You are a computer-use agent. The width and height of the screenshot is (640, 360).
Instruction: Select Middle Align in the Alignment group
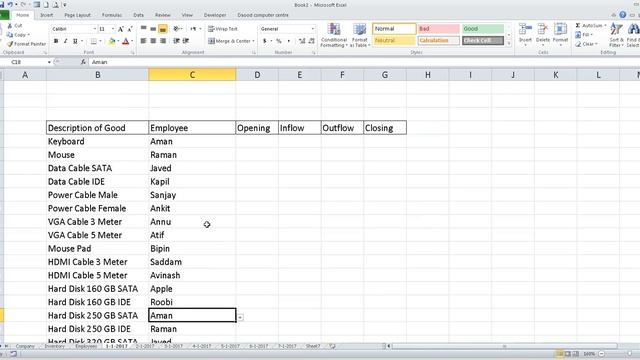pyautogui.click(x=153, y=29)
